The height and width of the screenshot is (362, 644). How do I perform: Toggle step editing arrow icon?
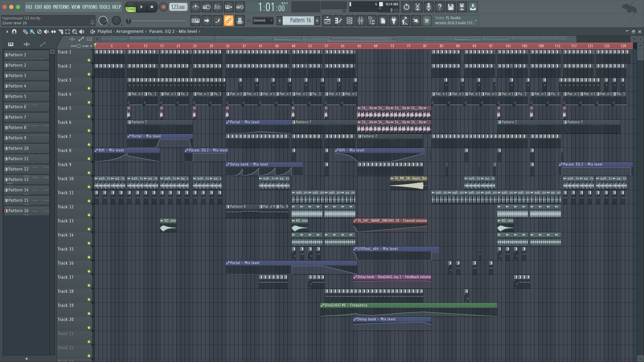(x=207, y=21)
